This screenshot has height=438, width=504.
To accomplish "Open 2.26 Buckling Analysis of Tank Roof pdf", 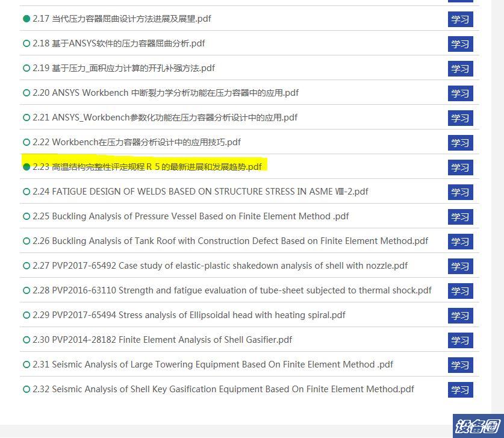I will 231,241.
